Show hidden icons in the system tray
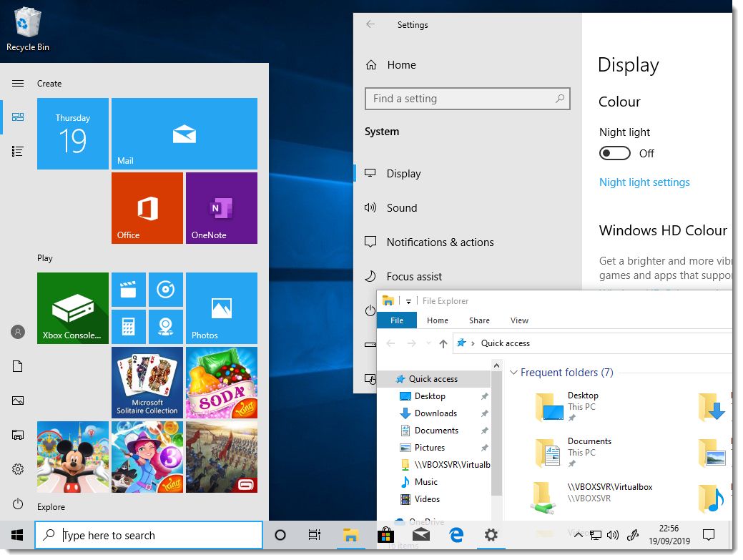743x560 pixels. [578, 534]
